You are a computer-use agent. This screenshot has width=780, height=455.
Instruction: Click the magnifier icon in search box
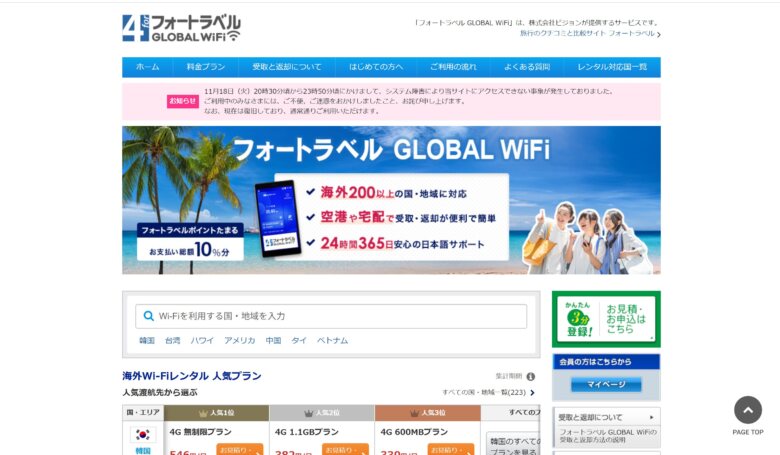point(148,316)
